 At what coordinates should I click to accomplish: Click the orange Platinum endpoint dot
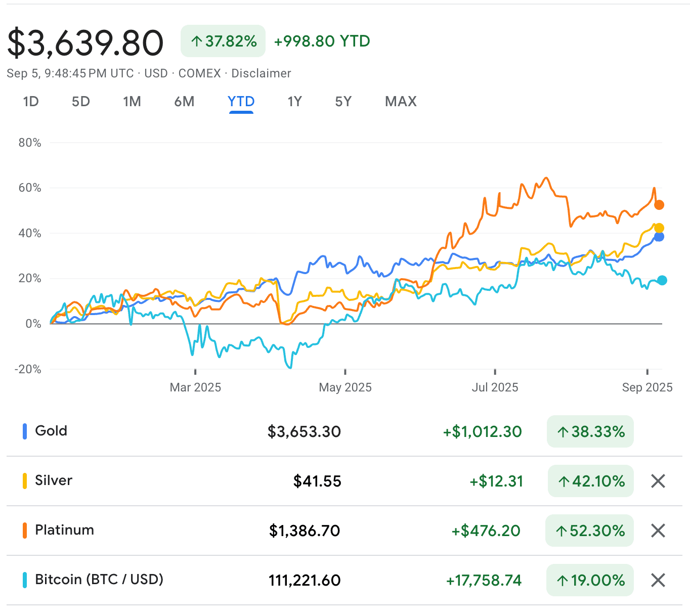coord(659,205)
